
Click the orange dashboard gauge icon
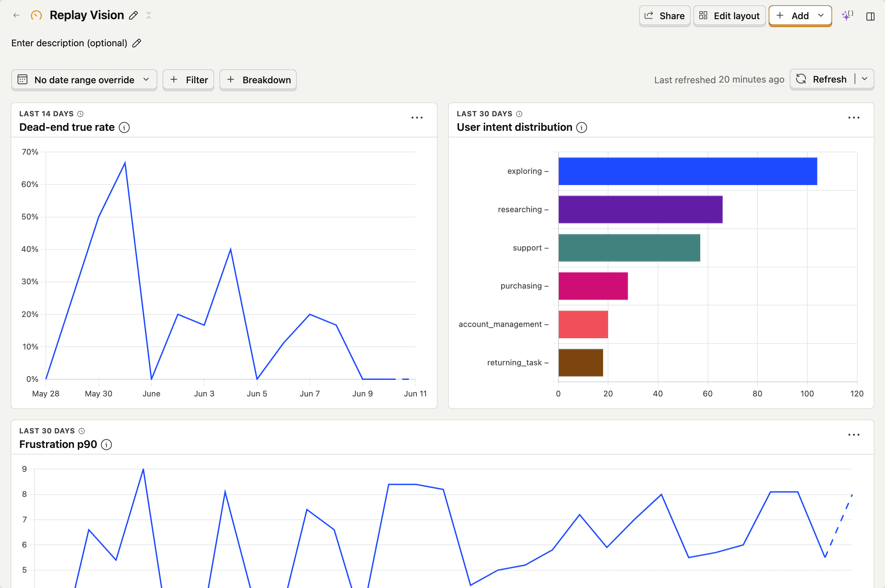[x=36, y=16]
